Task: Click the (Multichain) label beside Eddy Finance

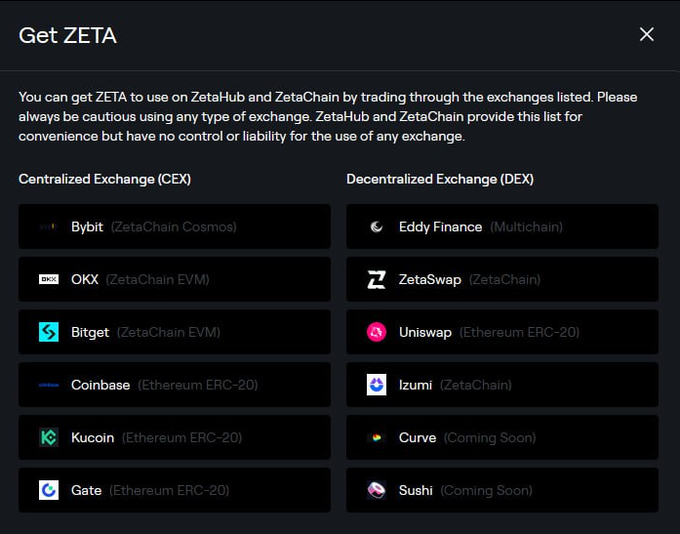Action: click(526, 227)
